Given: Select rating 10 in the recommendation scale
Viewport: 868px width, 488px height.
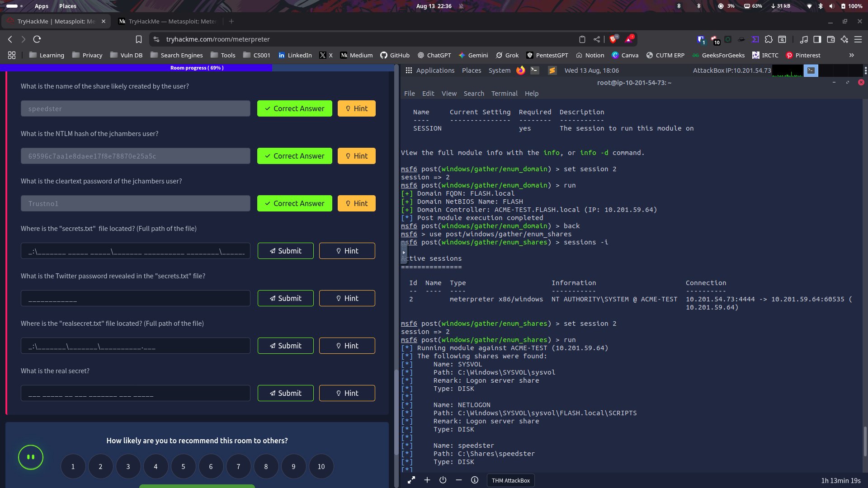Looking at the screenshot, I should [321, 466].
